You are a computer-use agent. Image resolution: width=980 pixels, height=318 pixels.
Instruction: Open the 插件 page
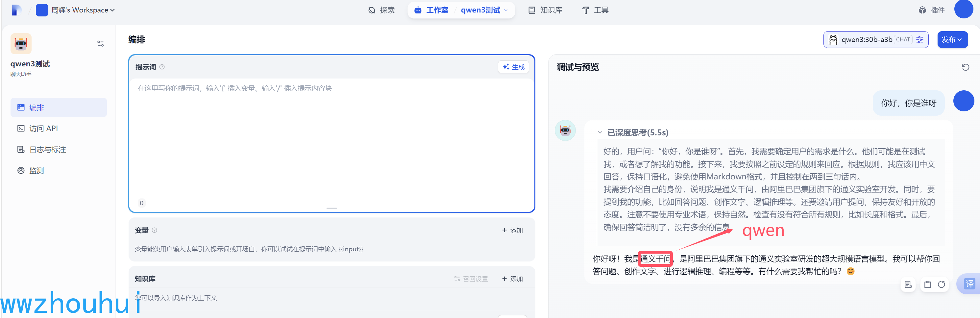pyautogui.click(x=931, y=10)
